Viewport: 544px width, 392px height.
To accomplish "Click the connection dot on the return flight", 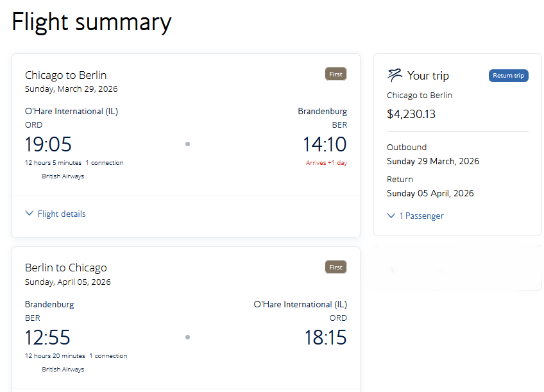I will tap(187, 337).
